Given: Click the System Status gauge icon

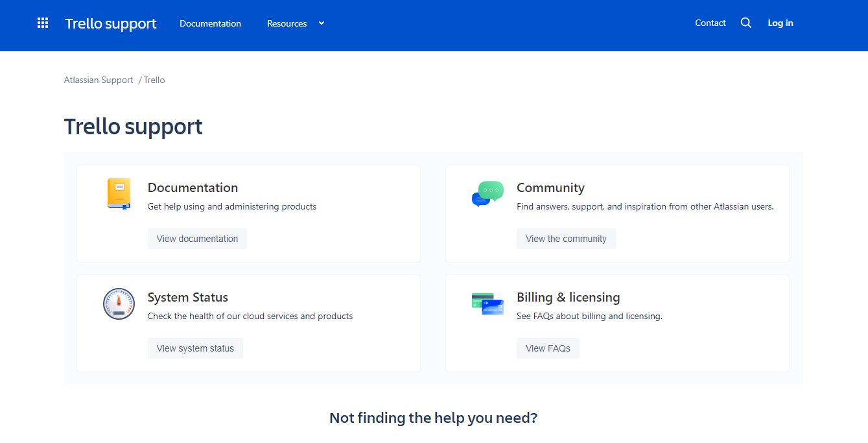Looking at the screenshot, I should tap(119, 304).
